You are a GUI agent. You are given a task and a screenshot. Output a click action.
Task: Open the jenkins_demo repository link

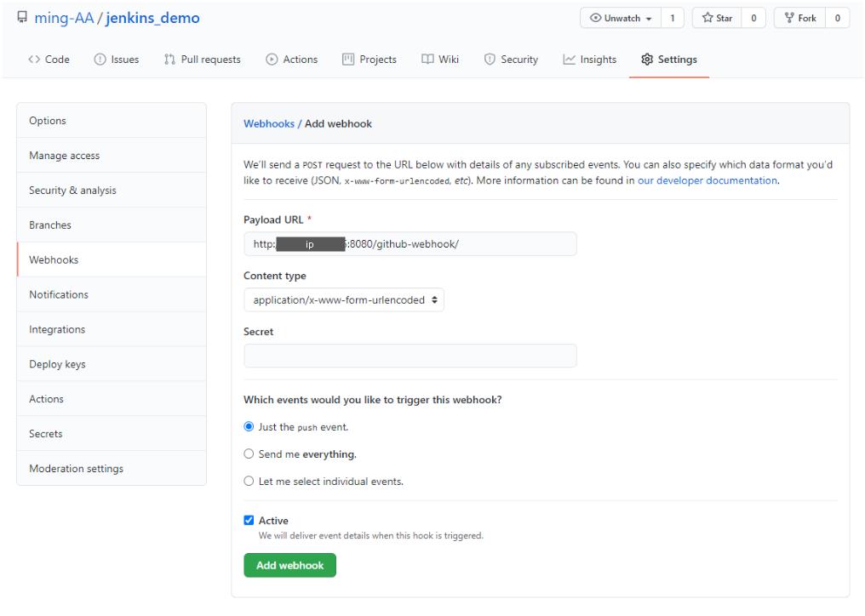152,18
